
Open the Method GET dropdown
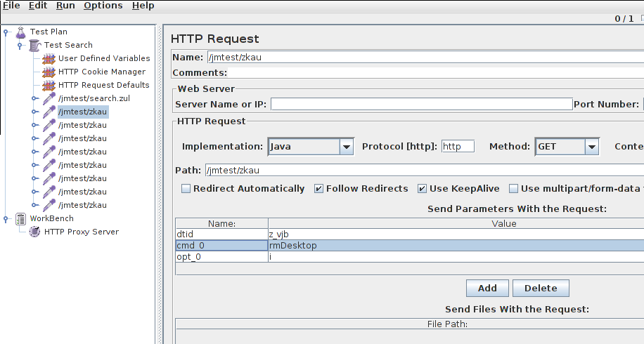592,146
